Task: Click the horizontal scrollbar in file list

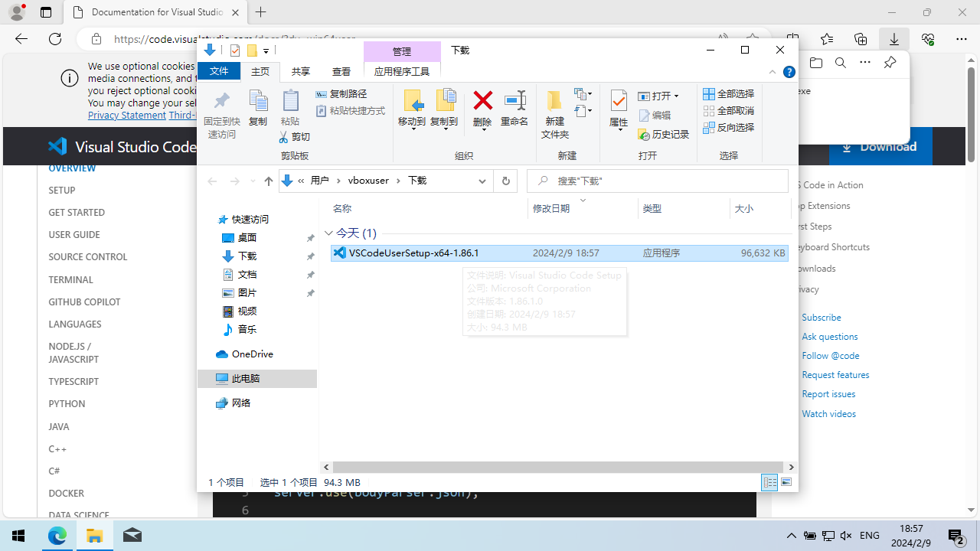Action: [558, 467]
